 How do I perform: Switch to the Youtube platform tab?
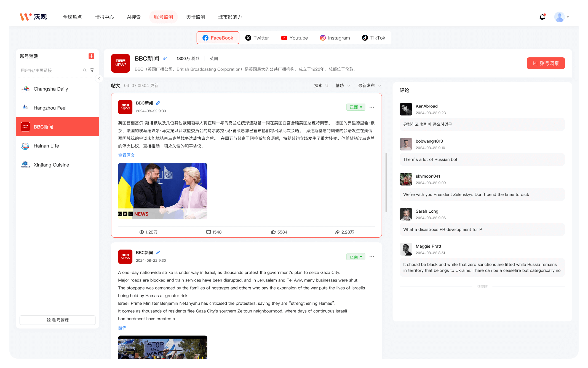coord(295,38)
